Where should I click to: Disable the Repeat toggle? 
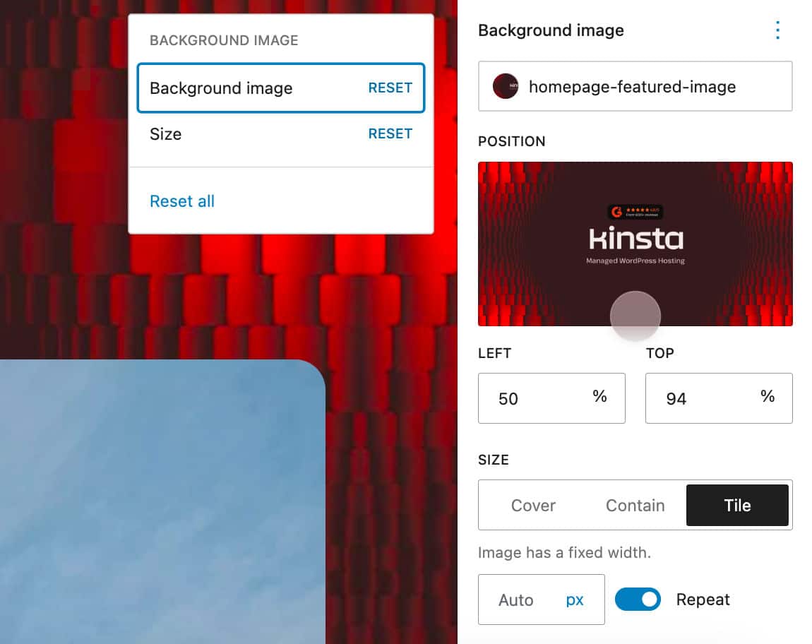pyautogui.click(x=638, y=600)
